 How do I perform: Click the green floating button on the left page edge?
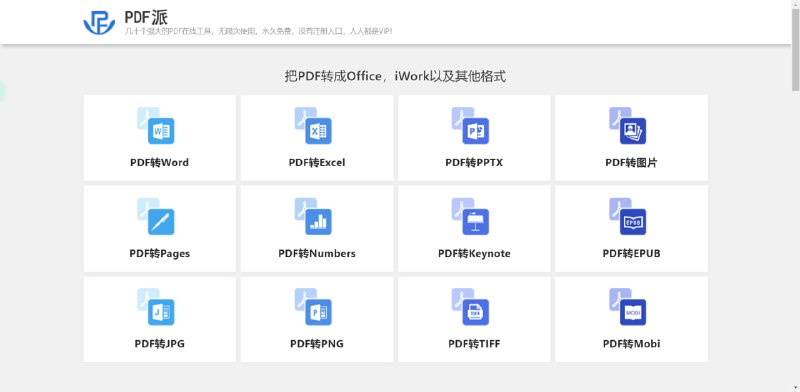[2, 91]
